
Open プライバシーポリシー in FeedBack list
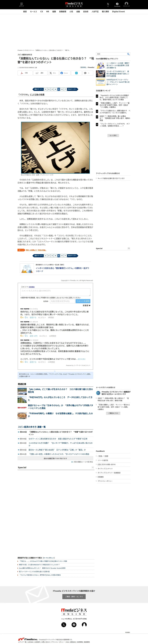pyautogui.click(x=105, y=481)
